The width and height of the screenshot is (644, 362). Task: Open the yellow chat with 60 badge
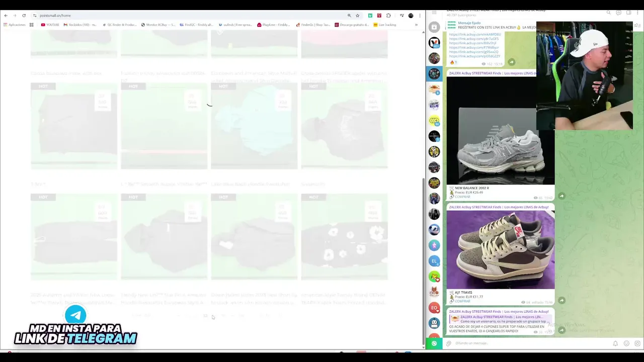pos(434,121)
